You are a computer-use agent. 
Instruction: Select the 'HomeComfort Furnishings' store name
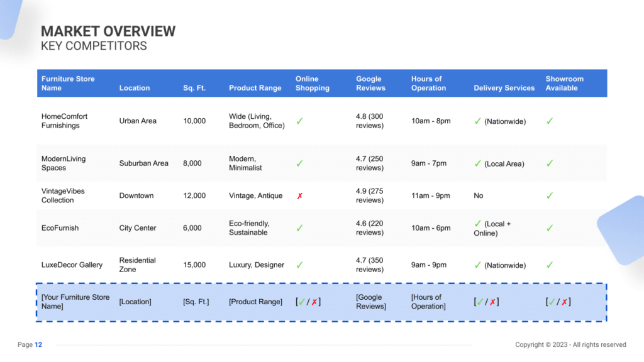[64, 121]
